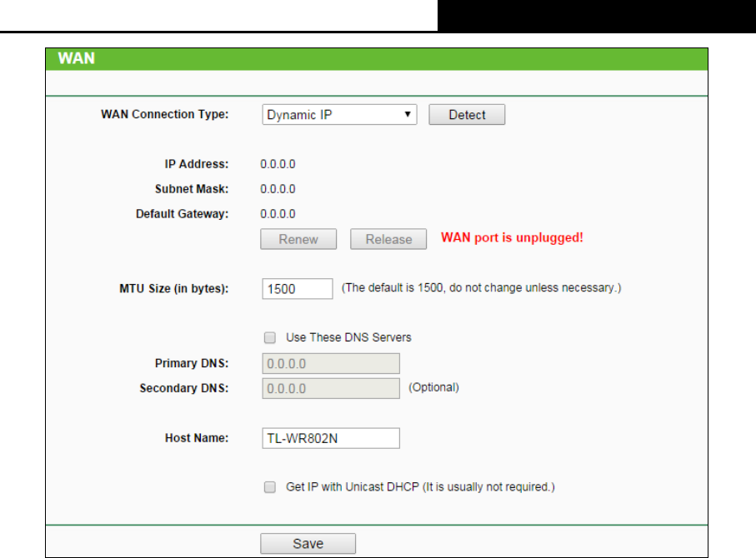Click the Default Gateway value 0.0.0.0
The height and width of the screenshot is (558, 756).
tap(278, 214)
